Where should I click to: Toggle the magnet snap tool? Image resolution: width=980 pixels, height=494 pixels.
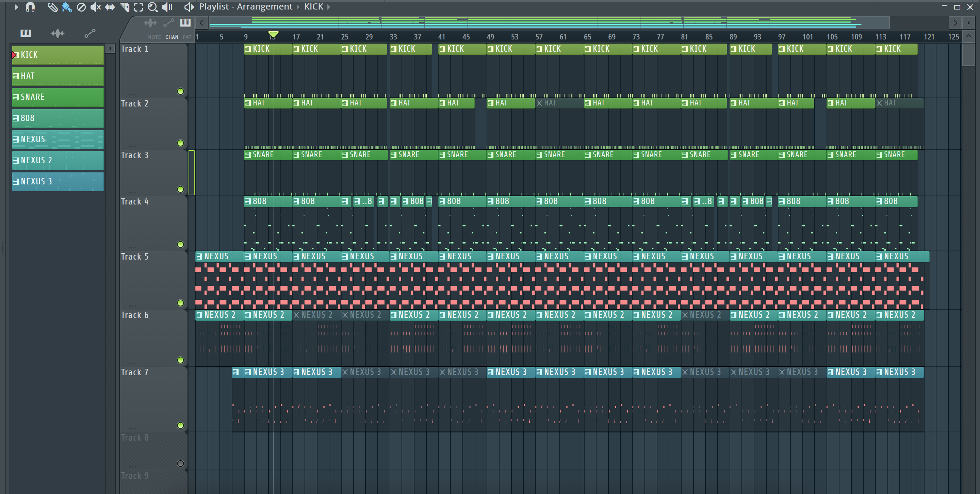point(30,7)
